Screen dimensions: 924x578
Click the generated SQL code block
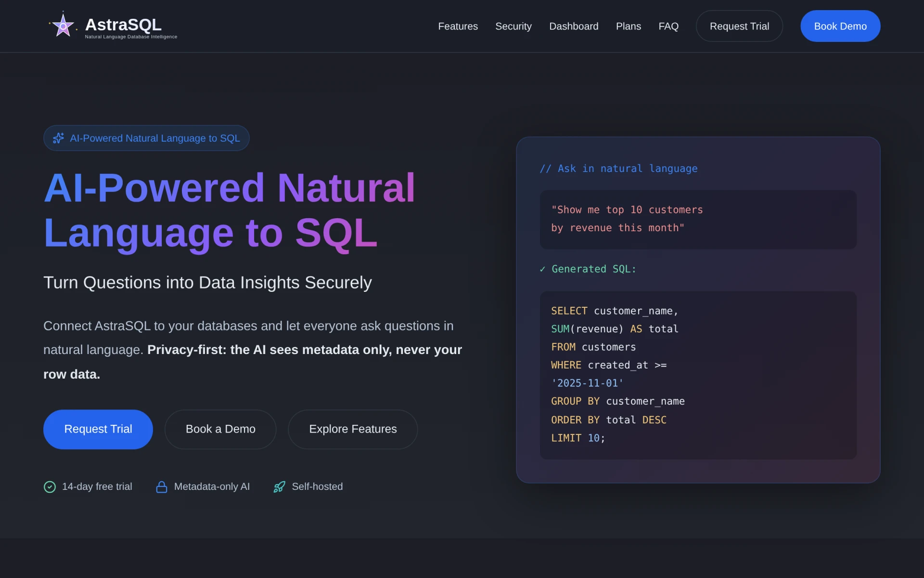pos(698,375)
